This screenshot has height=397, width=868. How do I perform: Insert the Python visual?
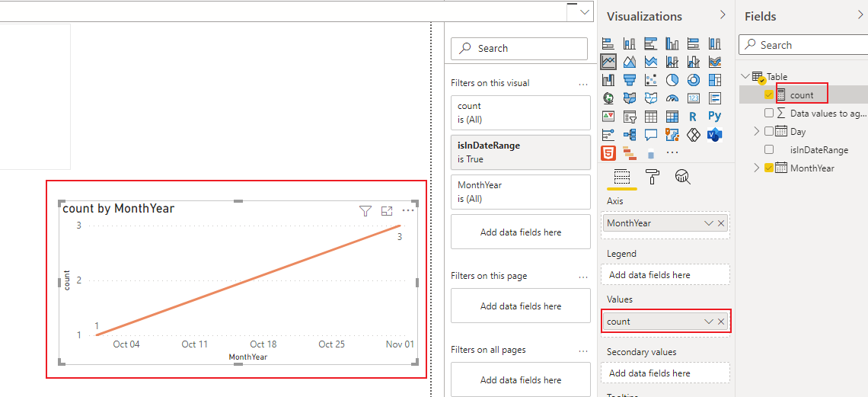715,117
